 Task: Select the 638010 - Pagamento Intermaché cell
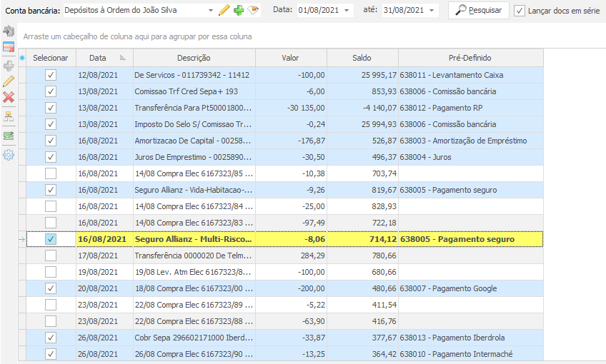471,354
